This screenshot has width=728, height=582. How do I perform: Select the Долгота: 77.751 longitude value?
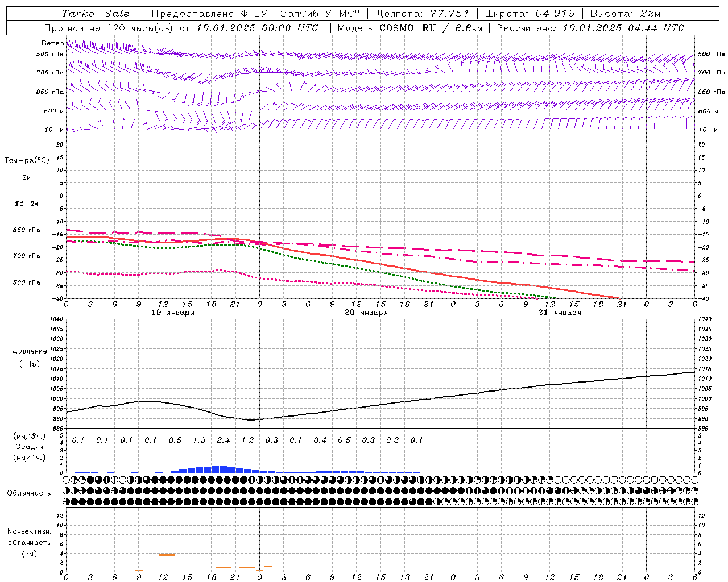tap(423, 14)
